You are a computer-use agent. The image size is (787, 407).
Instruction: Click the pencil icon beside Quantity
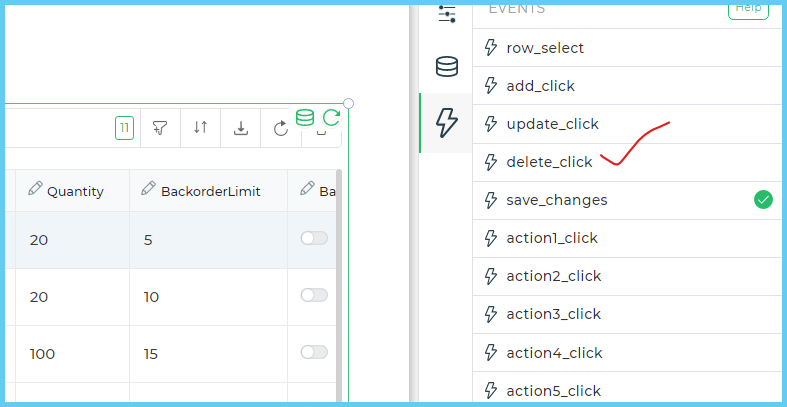(35, 189)
